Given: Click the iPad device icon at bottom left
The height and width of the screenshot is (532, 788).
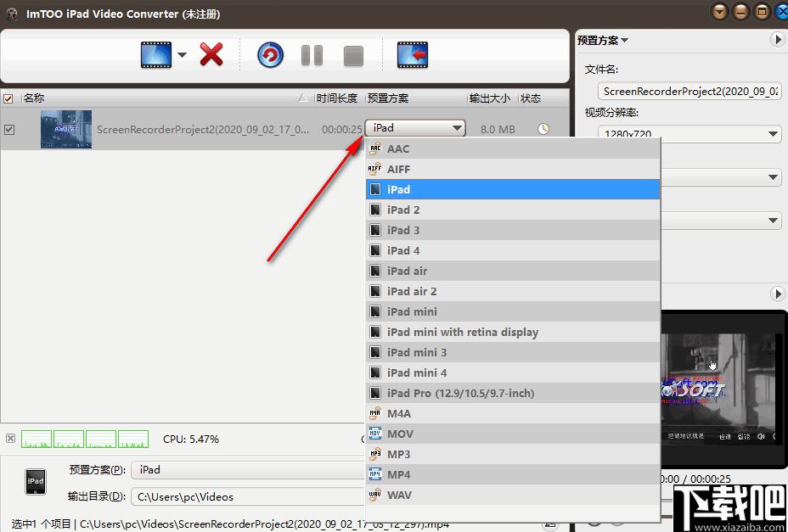Looking at the screenshot, I should coord(36,481).
